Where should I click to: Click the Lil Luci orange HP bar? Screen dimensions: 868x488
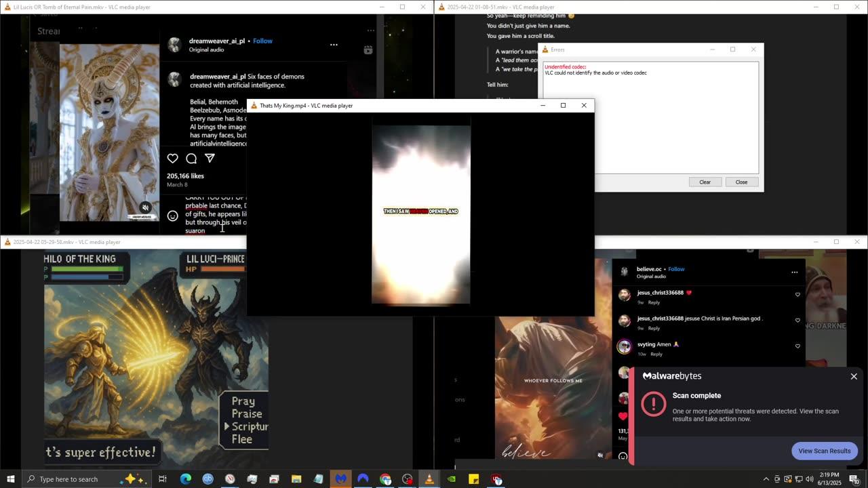(222, 269)
